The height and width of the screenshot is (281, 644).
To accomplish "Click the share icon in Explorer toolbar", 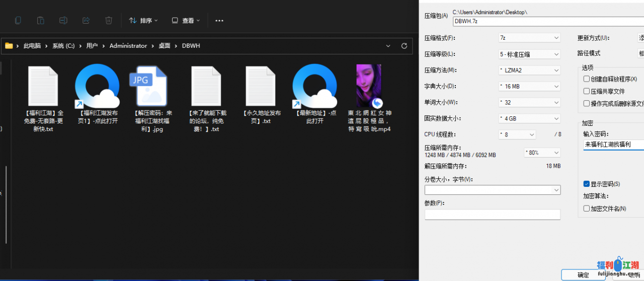I will 86,21.
